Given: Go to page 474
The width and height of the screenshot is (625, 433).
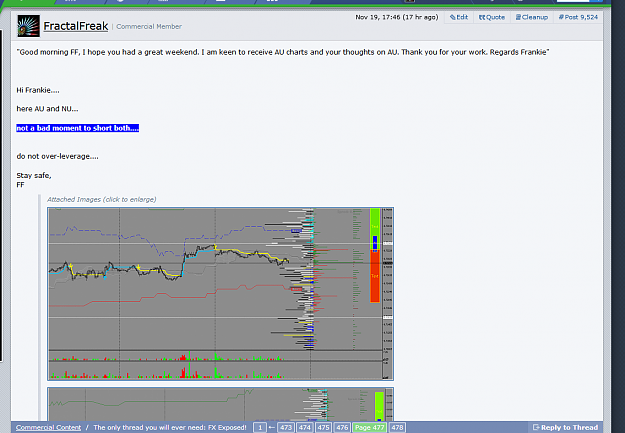Looking at the screenshot, I should click(x=305, y=427).
